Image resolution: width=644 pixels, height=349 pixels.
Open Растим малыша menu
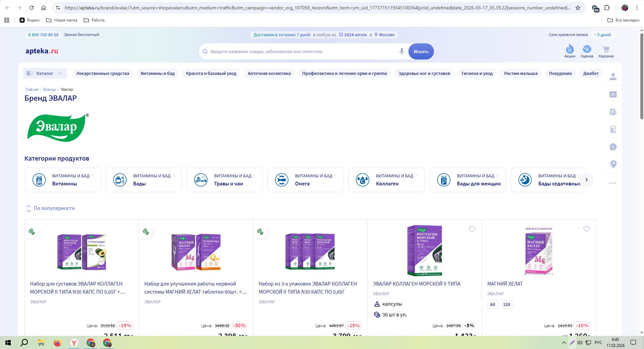(521, 73)
